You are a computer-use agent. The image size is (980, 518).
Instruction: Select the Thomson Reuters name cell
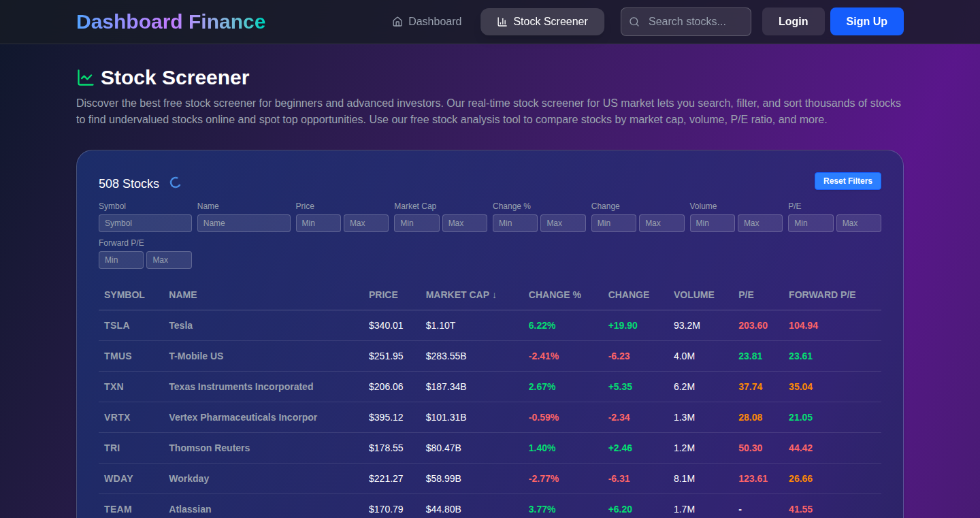click(210, 448)
